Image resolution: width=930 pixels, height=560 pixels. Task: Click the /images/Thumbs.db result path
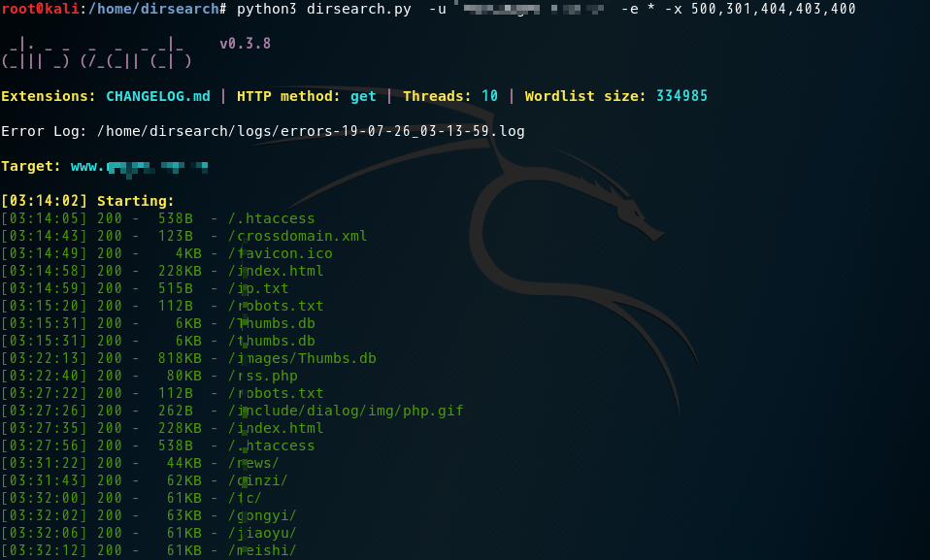(302, 358)
